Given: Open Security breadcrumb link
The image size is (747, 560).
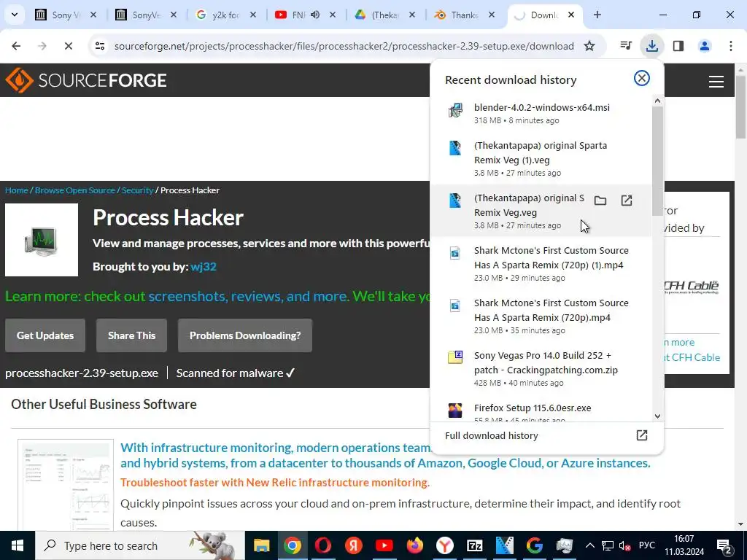Looking at the screenshot, I should (x=137, y=190).
